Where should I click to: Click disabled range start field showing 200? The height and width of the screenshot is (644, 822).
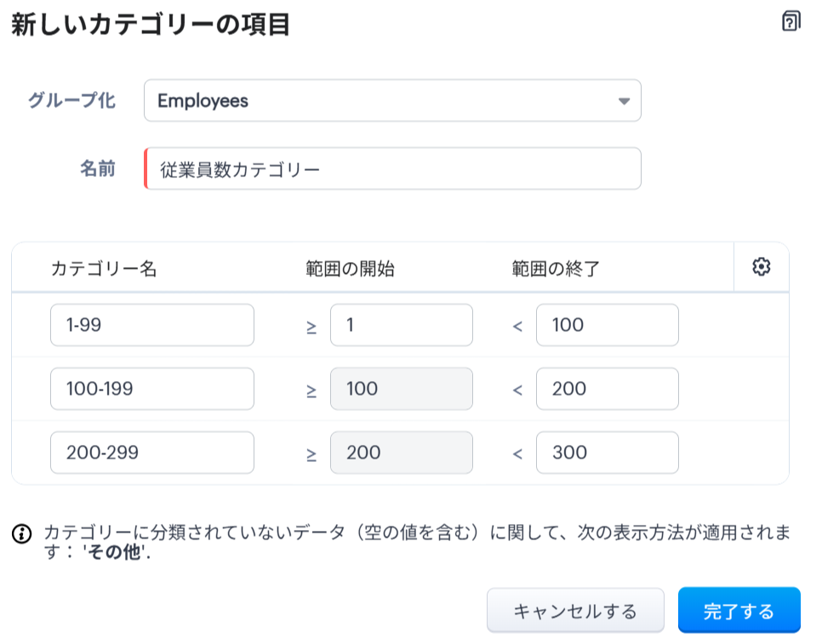[401, 453]
